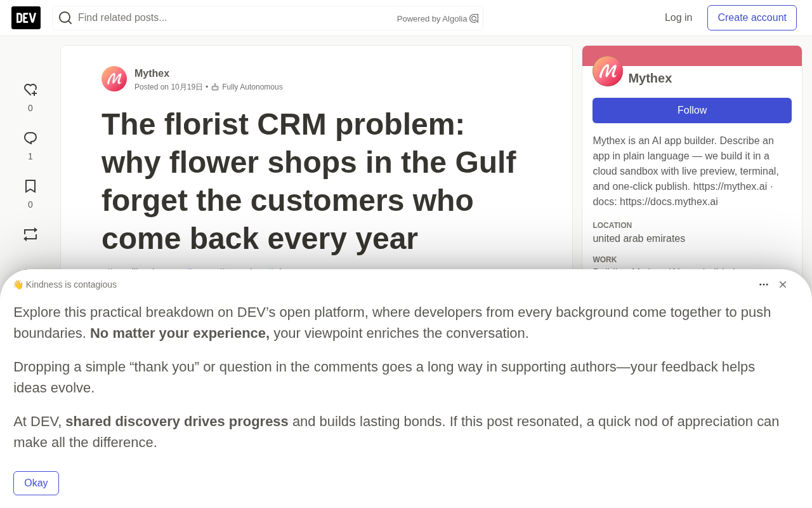Open Mythex profile avatar in the sidebar card
This screenshot has width=812, height=508.
click(x=608, y=71)
